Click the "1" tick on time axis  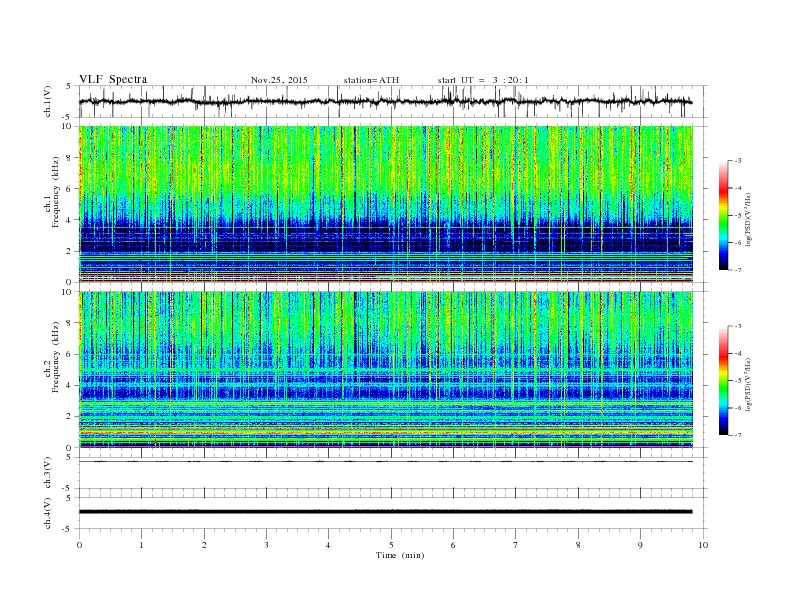coord(142,545)
